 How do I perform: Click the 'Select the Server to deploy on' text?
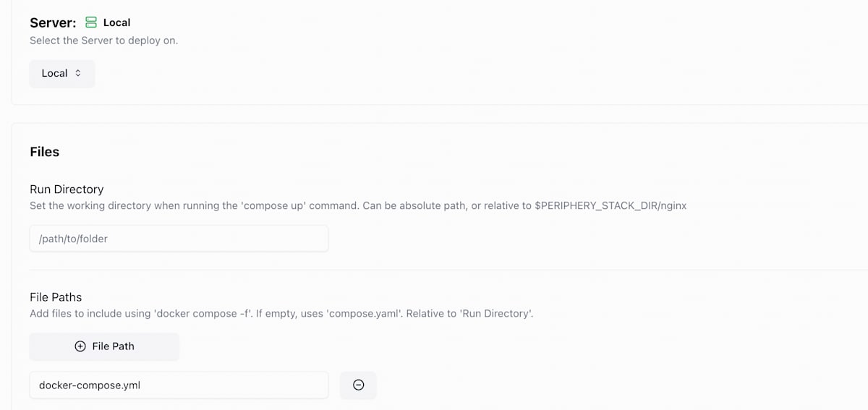[103, 40]
